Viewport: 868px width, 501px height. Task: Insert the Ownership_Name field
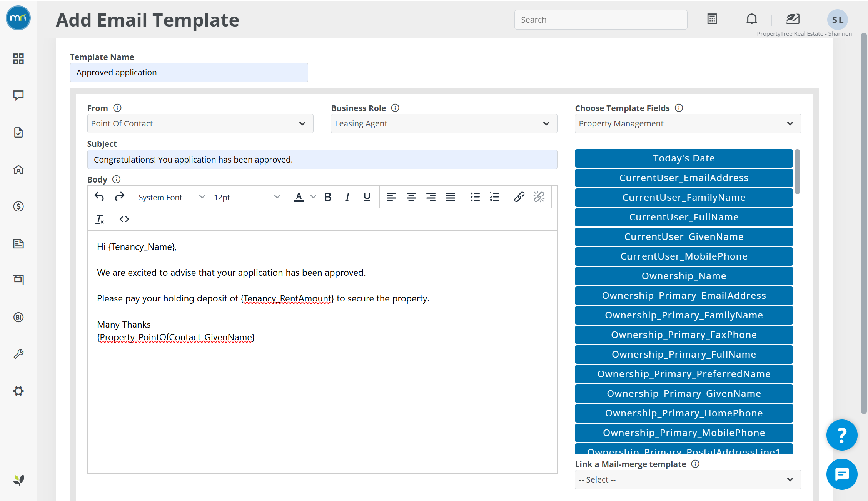684,276
